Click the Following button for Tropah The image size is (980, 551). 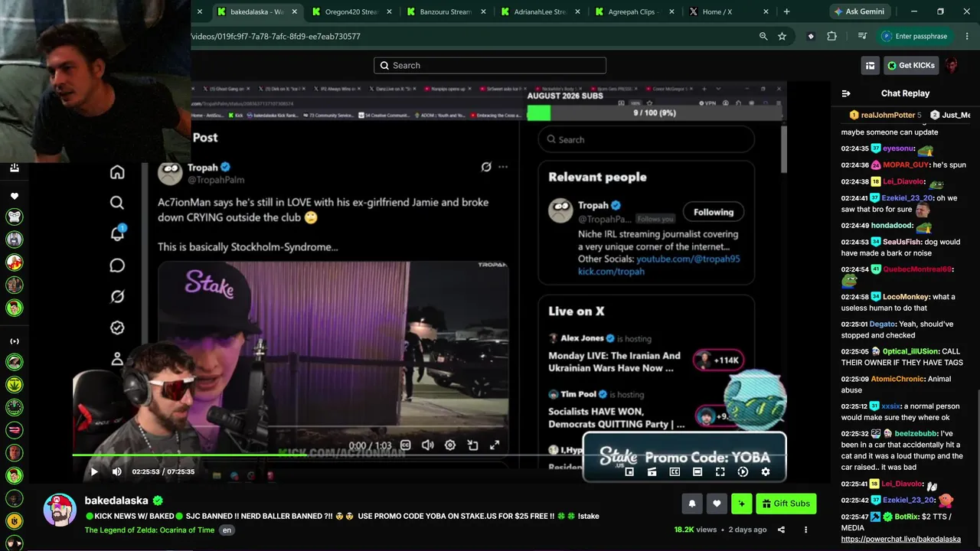coord(714,212)
